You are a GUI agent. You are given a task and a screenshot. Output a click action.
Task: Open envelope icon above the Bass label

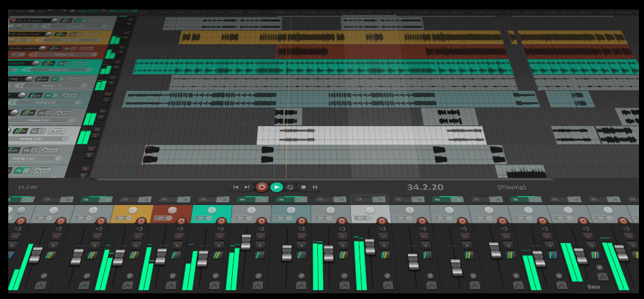602,277
